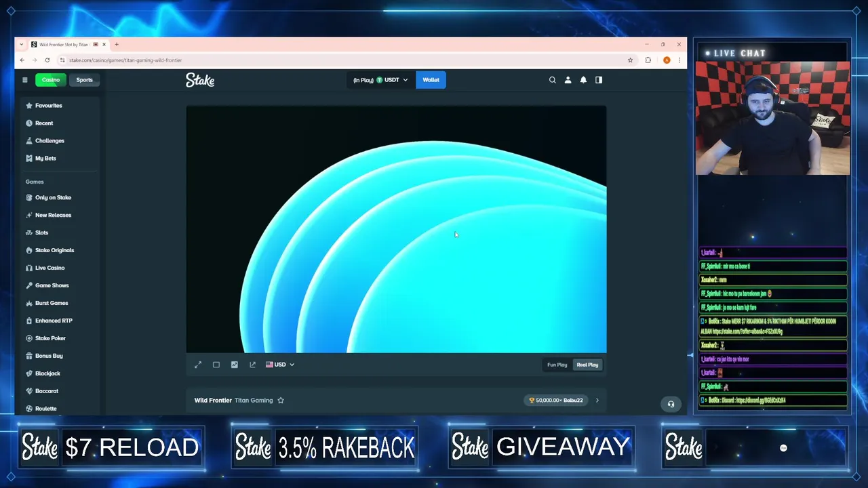Select the Sports tab
The image size is (868, 488).
84,80
